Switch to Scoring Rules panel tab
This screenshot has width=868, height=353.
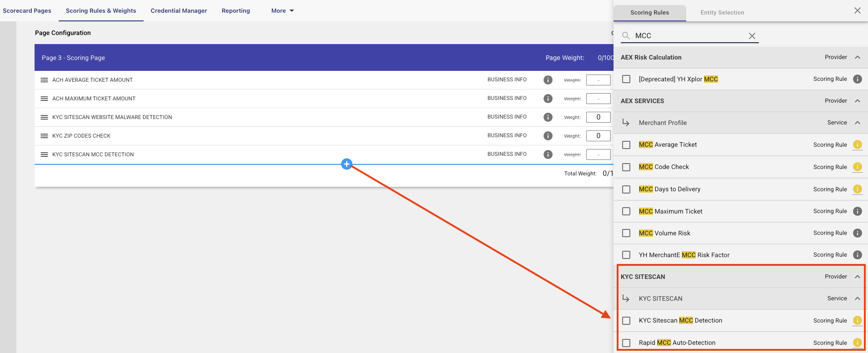[649, 13]
